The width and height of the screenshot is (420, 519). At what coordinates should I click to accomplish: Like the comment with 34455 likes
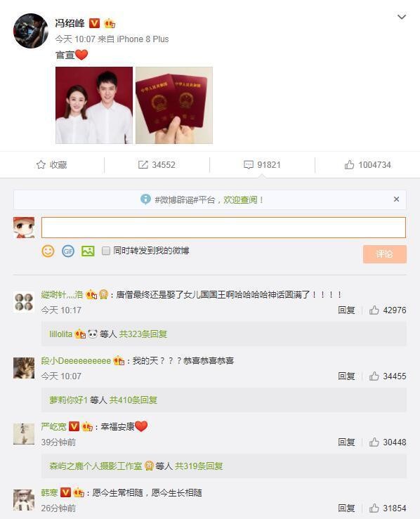click(374, 376)
